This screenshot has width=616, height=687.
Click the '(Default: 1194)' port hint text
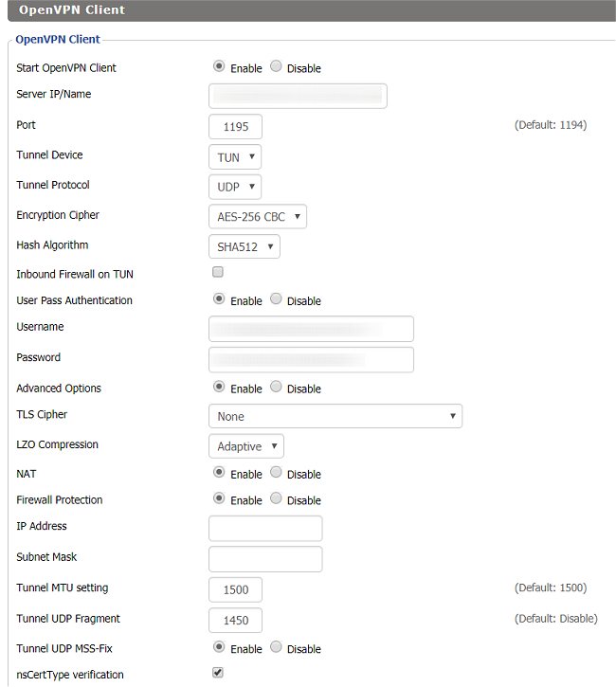[551, 125]
